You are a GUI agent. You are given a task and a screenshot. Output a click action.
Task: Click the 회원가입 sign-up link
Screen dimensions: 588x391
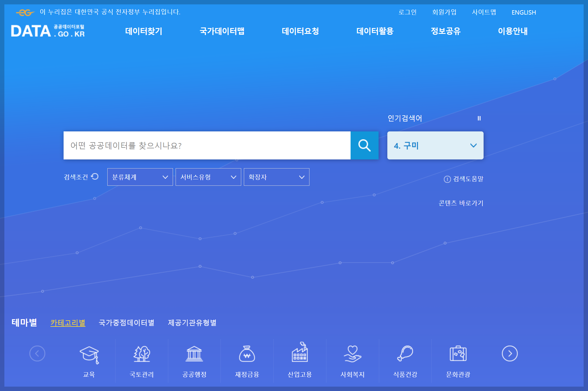click(x=444, y=12)
